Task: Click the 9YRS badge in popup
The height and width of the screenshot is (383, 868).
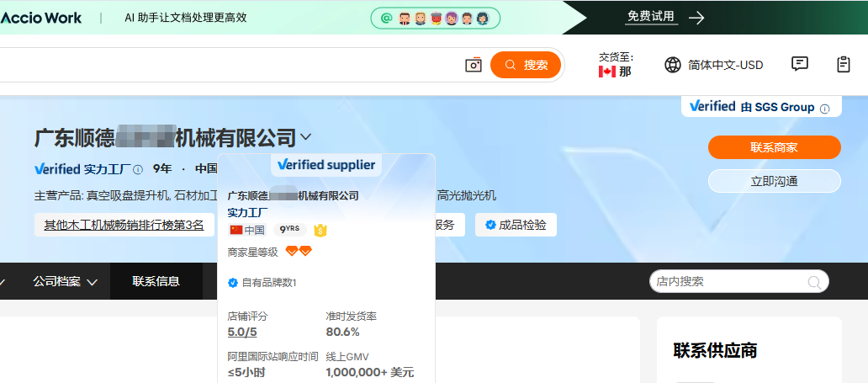Action: point(290,230)
